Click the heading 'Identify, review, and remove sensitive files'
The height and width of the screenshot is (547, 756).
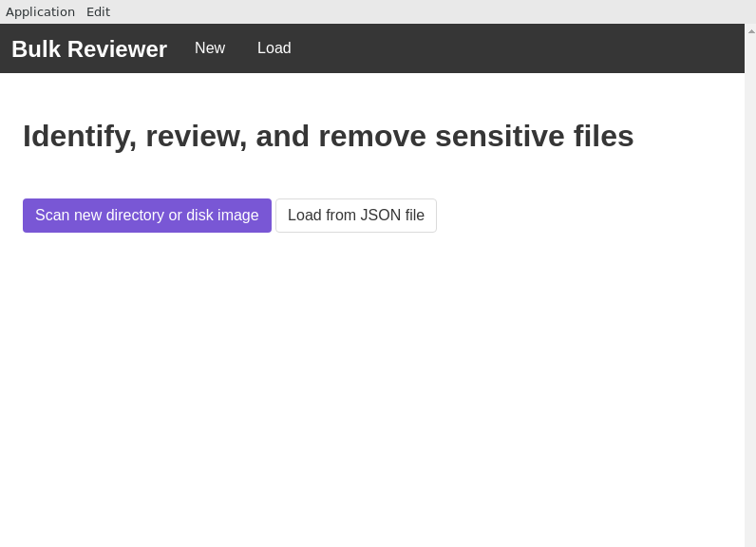click(329, 136)
